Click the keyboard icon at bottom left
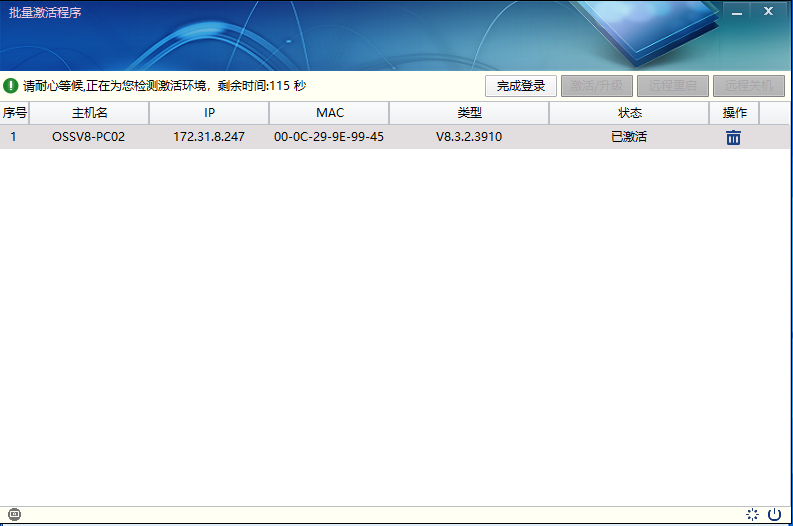 coord(14,515)
